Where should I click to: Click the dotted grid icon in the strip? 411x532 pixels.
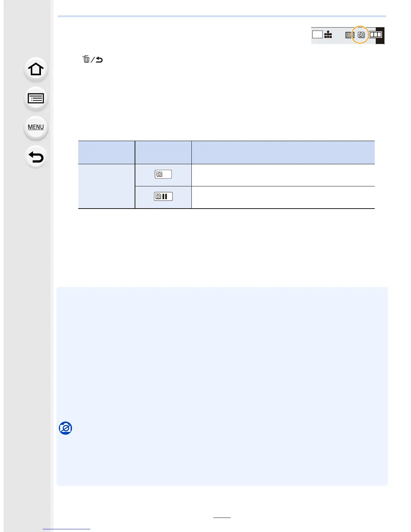click(x=350, y=35)
